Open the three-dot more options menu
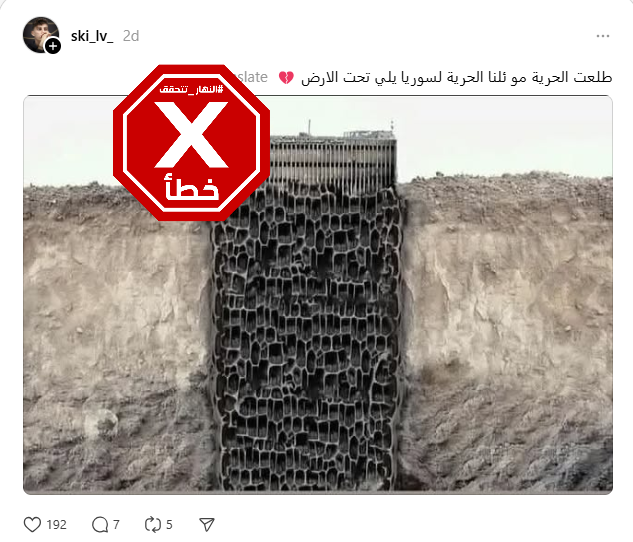The height and width of the screenshot is (542, 633). (x=603, y=36)
